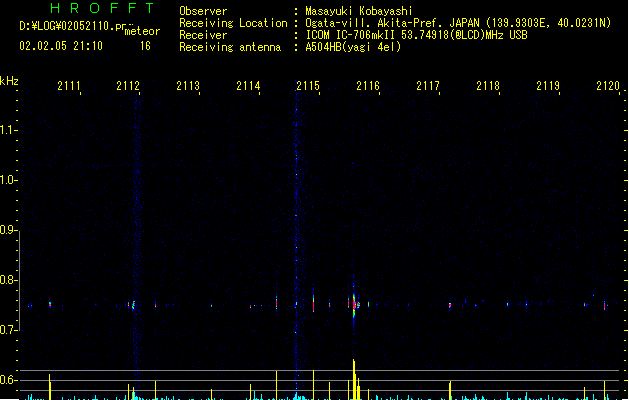
Task: Click the 2119 time axis label
Action: tap(548, 86)
